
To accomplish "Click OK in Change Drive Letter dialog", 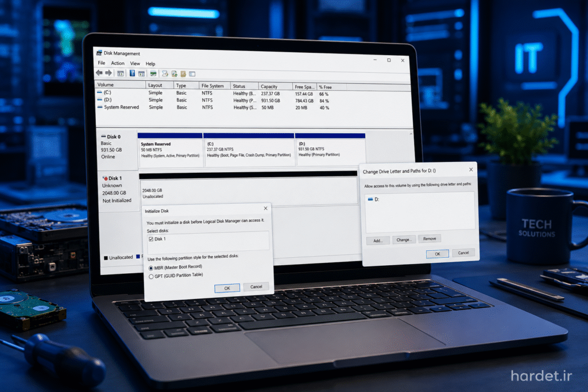I will click(437, 254).
